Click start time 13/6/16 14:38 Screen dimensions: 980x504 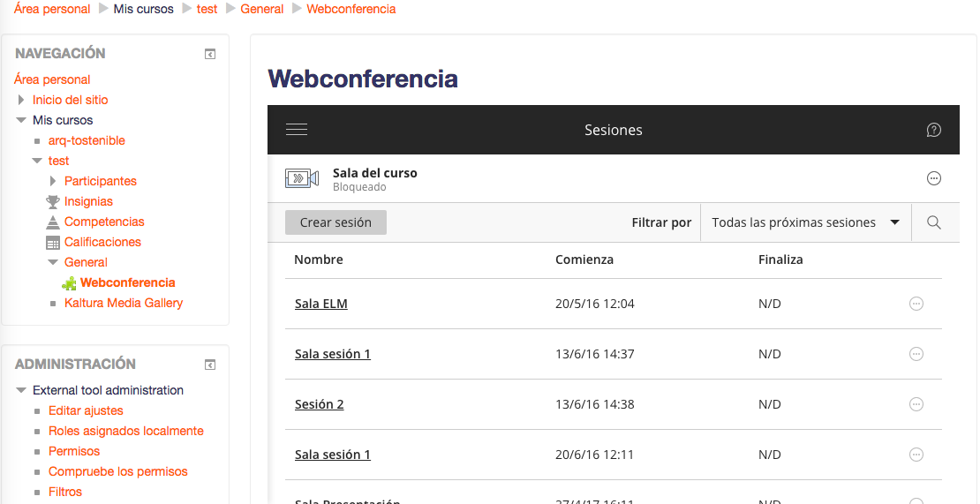point(594,404)
